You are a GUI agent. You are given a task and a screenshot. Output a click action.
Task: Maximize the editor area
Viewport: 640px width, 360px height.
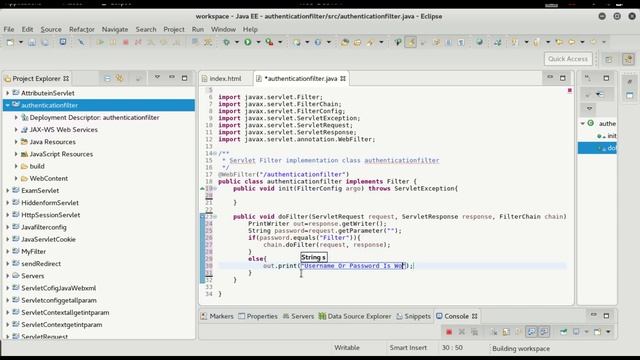coord(563,78)
